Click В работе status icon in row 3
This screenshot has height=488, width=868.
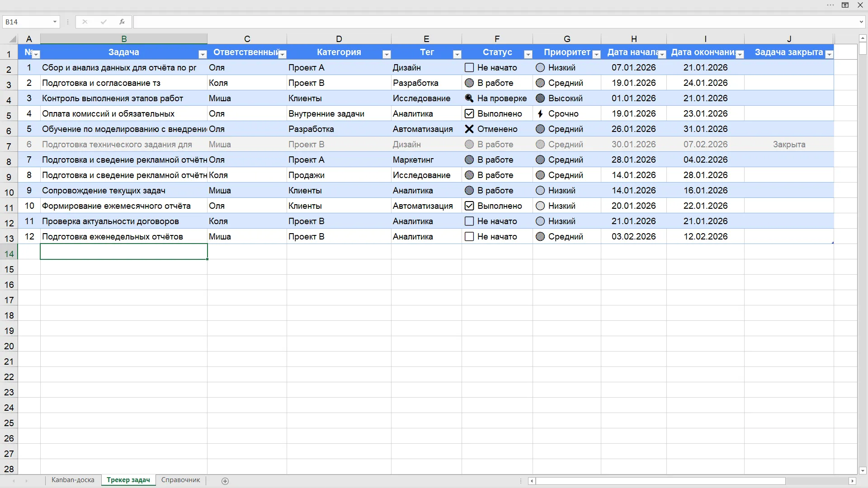click(x=469, y=83)
